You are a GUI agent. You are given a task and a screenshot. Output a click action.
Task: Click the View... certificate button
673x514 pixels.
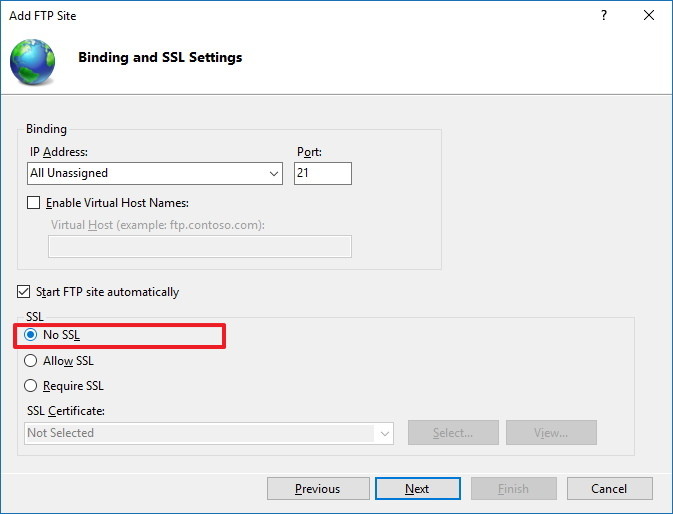pos(551,432)
